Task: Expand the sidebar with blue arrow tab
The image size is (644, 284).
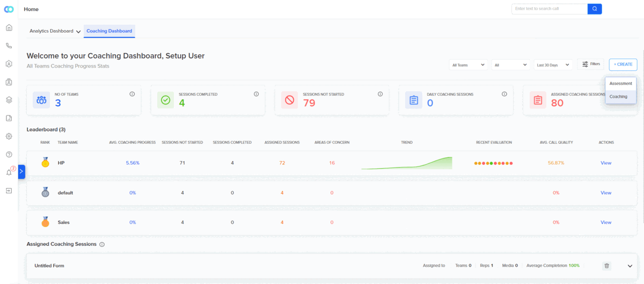Action: tap(21, 172)
